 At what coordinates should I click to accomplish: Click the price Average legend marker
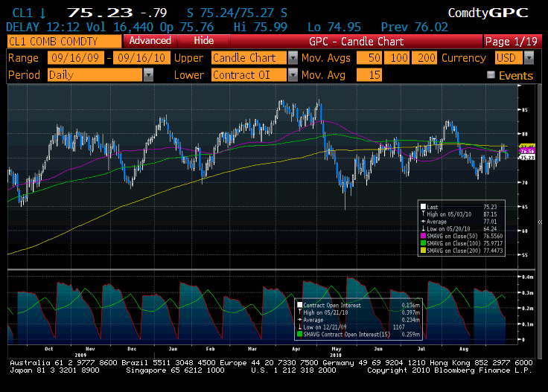coord(424,222)
